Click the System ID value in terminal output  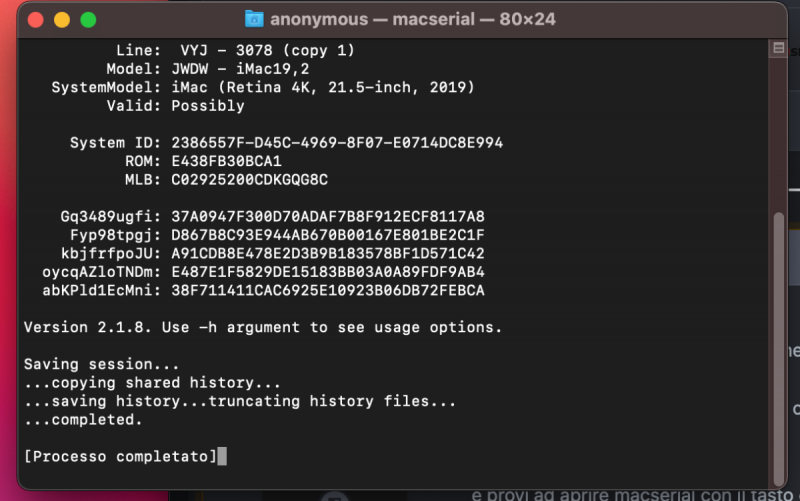[x=337, y=143]
